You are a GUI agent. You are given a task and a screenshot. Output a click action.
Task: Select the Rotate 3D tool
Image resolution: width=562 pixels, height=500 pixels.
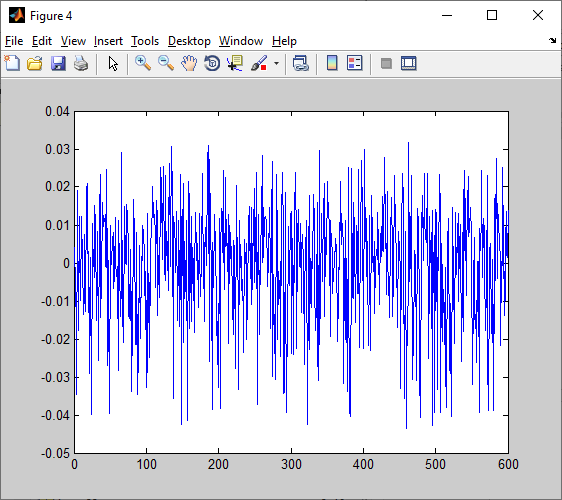[x=212, y=63]
